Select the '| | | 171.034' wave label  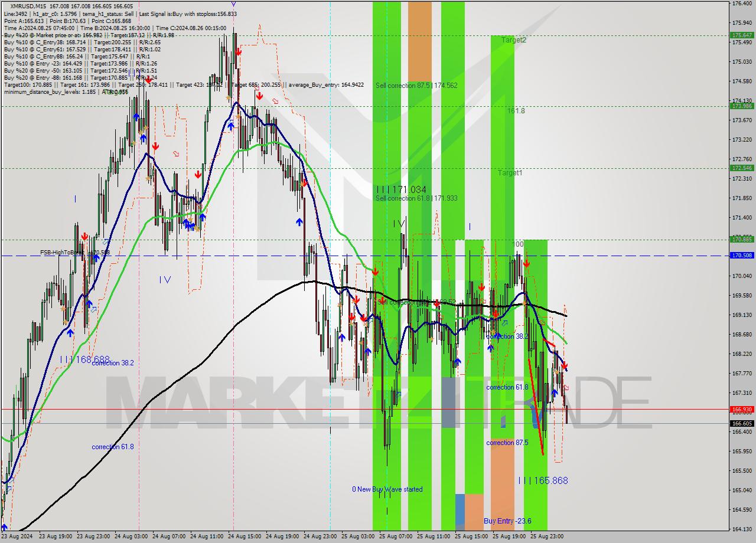401,189
